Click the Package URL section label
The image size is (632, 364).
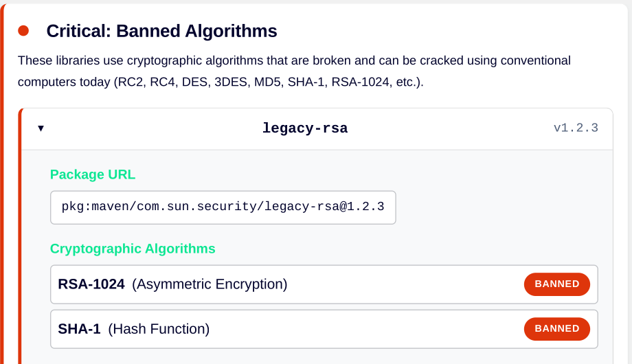(93, 174)
